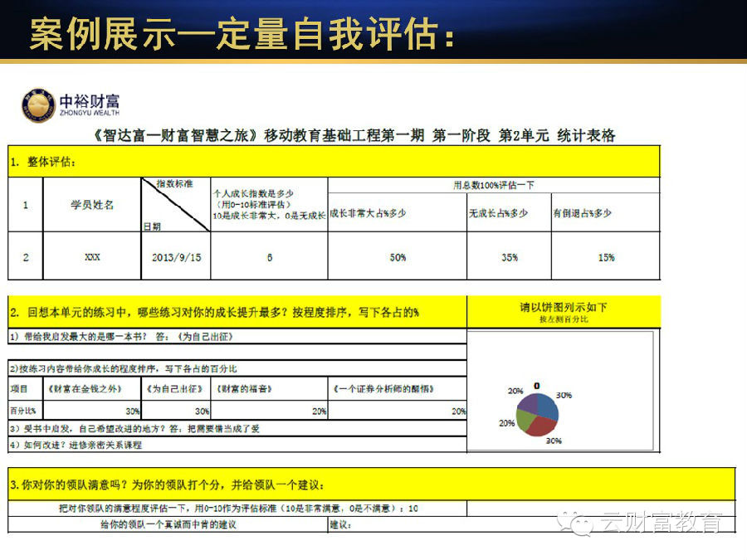The width and height of the screenshot is (747, 560).
Task: Click the diagonal 指数标准 / 日期 header cell
Action: (x=176, y=205)
